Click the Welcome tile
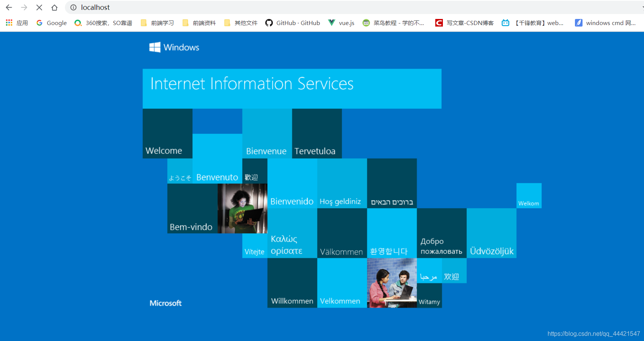 [167, 134]
